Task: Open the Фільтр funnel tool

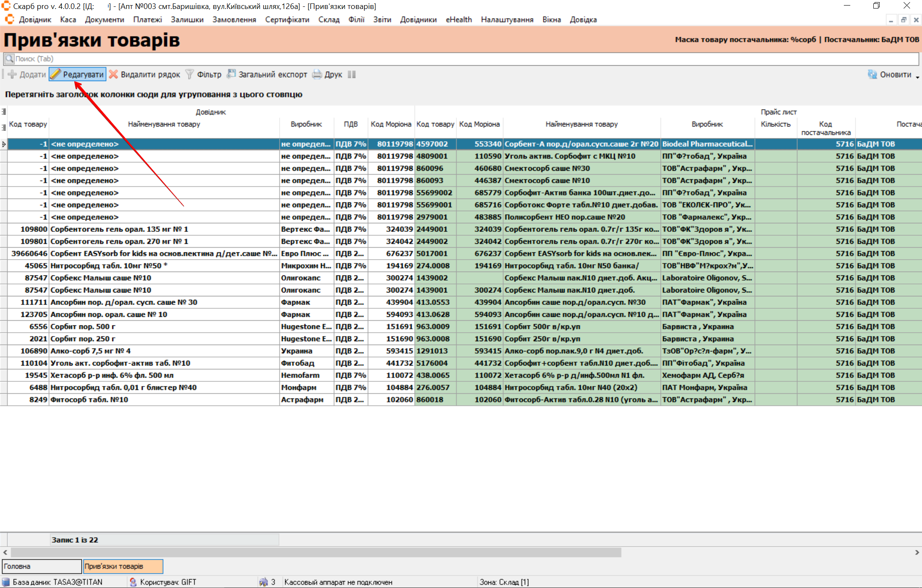Action: pyautogui.click(x=190, y=74)
